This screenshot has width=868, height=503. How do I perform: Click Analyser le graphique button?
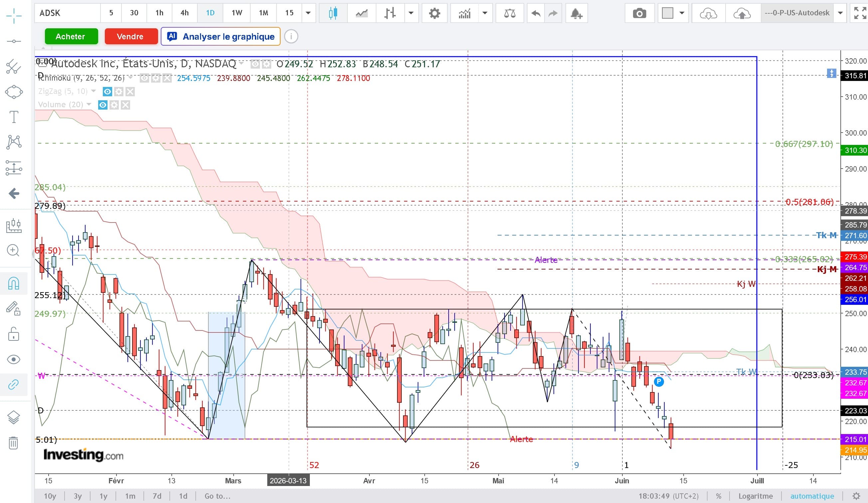pyautogui.click(x=220, y=36)
